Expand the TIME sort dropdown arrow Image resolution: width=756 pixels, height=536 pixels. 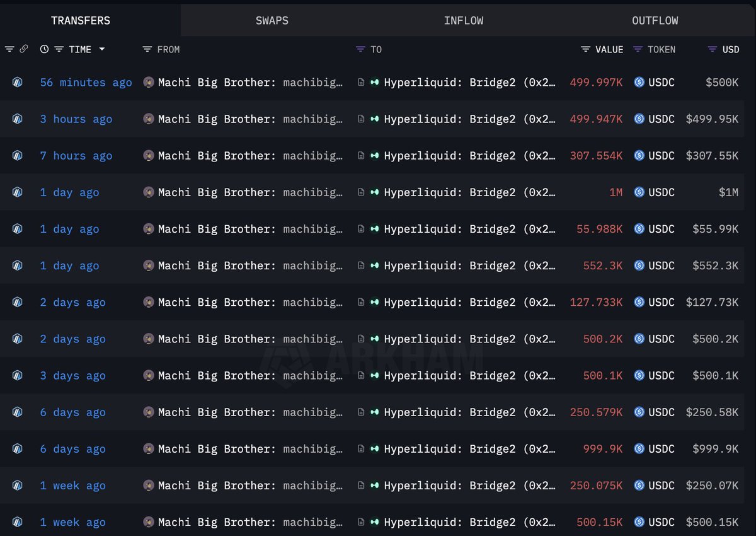click(x=102, y=49)
